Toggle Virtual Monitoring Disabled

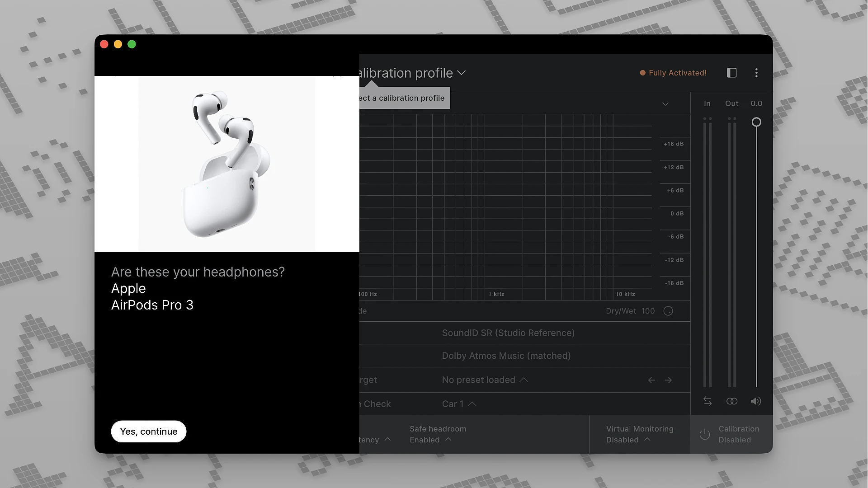[x=640, y=434]
